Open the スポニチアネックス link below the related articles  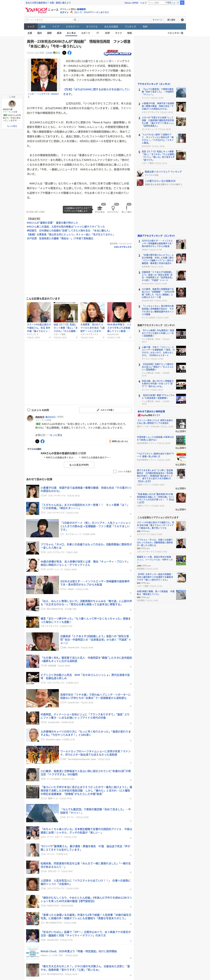(123, 247)
